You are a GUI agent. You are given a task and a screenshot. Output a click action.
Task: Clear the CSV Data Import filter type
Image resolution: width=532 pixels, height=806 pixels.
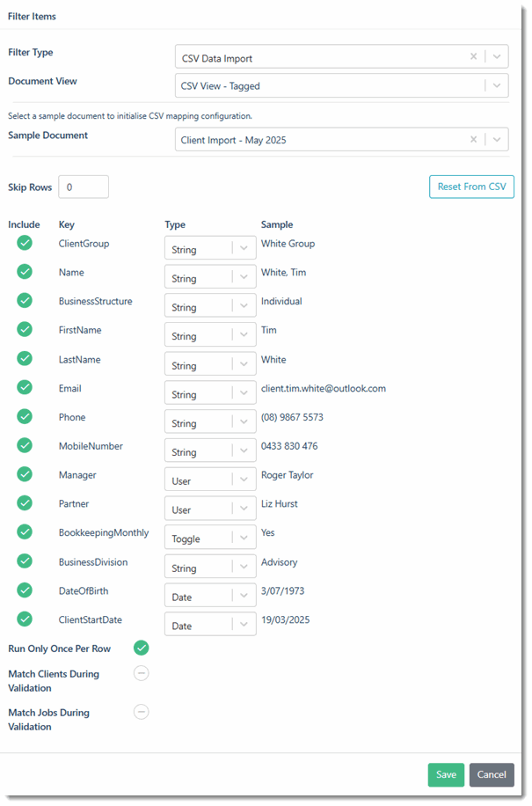pos(473,56)
